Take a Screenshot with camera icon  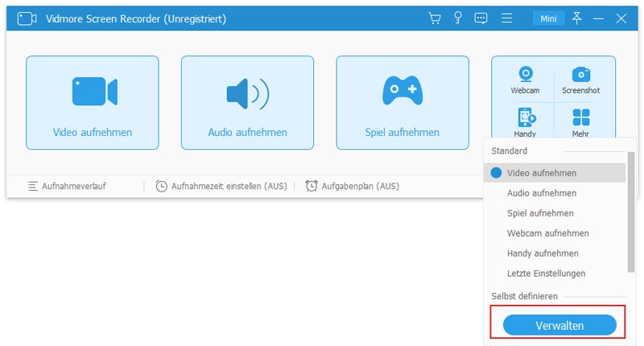(580, 80)
